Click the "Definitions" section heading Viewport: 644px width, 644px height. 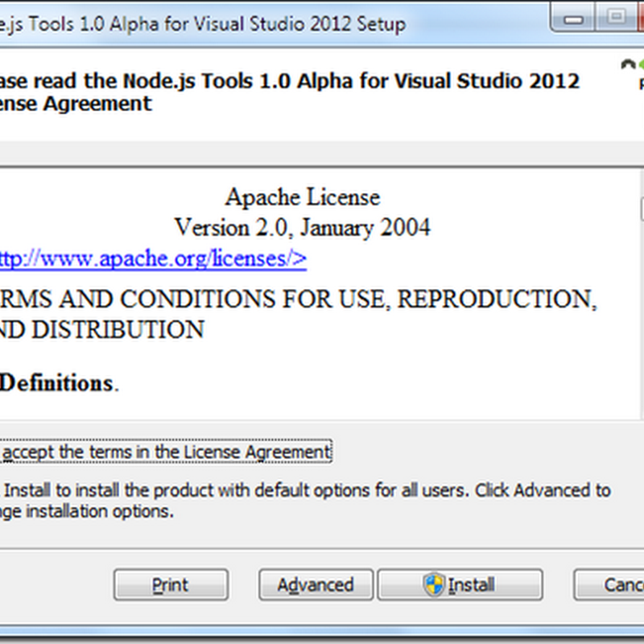pyautogui.click(x=56, y=383)
